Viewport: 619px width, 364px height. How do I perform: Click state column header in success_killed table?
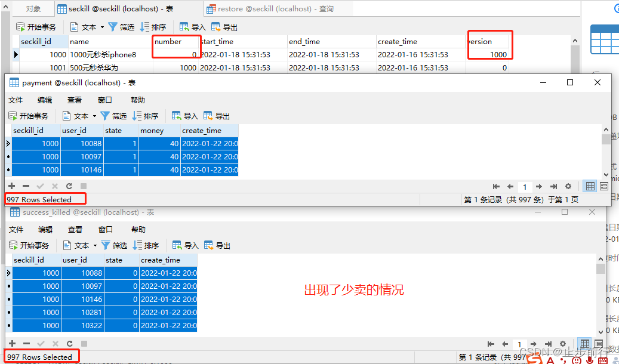121,260
